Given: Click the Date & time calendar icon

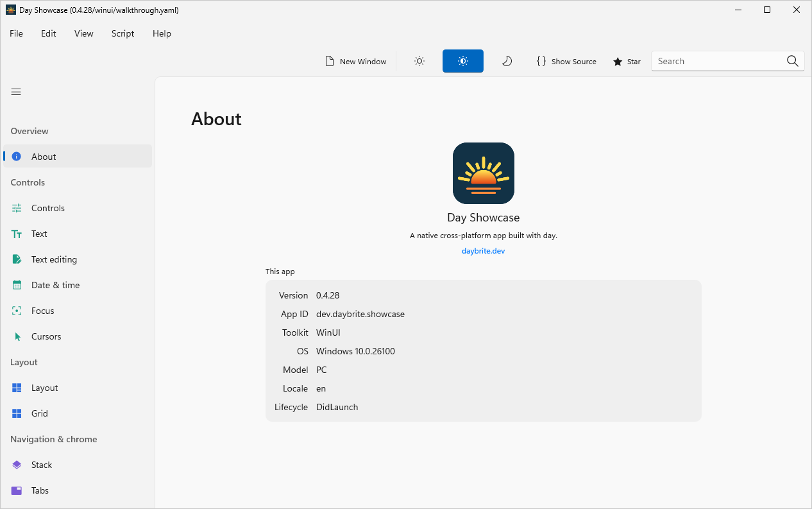Looking at the screenshot, I should (17, 285).
